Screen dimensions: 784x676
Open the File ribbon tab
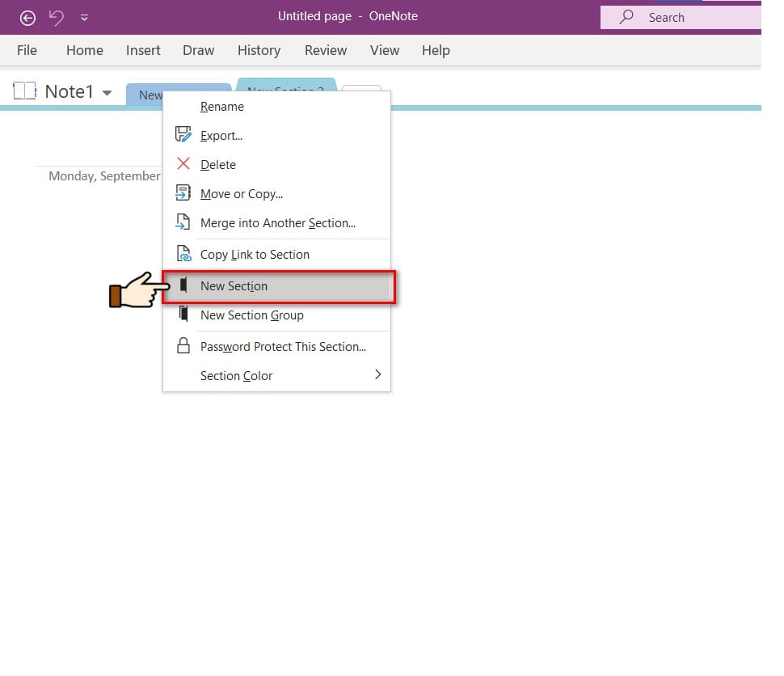(x=27, y=50)
